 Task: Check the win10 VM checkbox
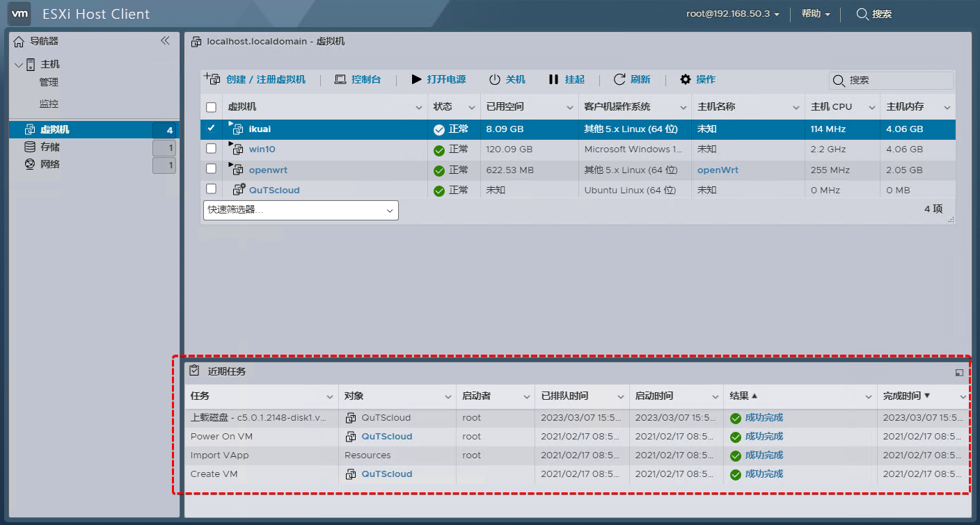point(212,148)
